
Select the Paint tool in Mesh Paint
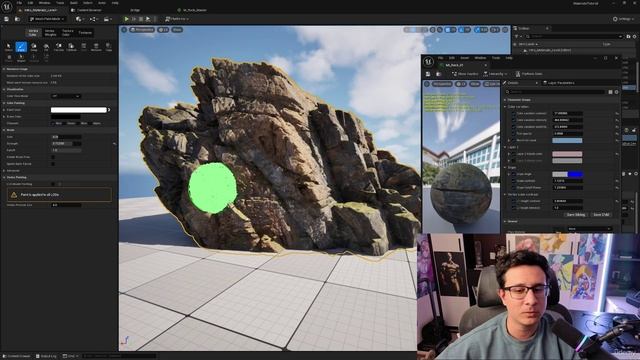pos(21,47)
